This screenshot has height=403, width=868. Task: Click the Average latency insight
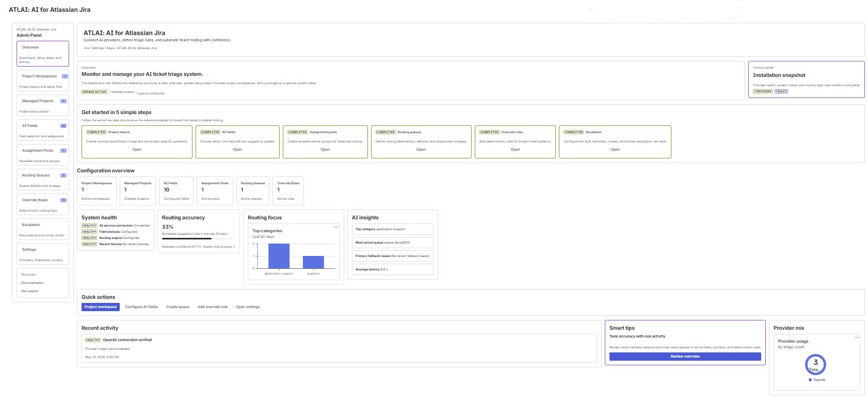coord(393,269)
